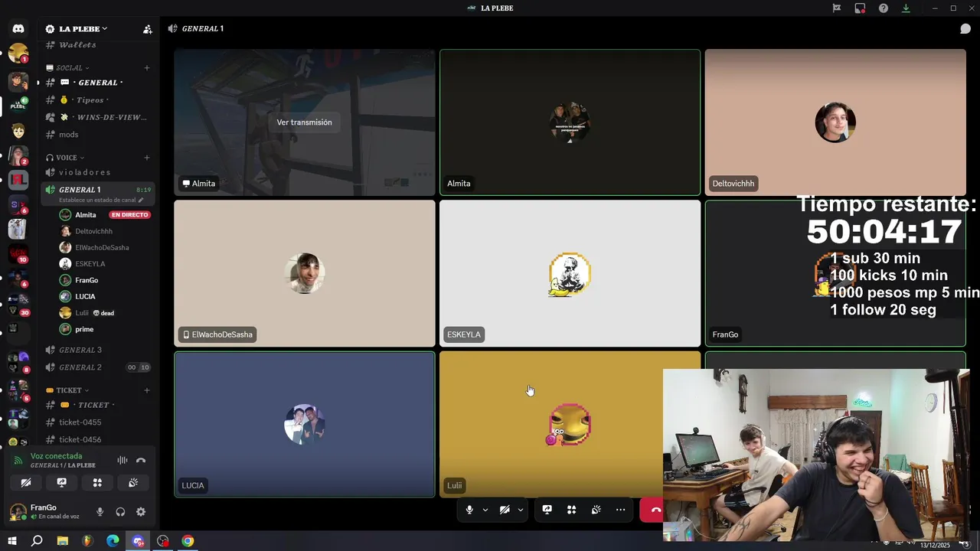The width and height of the screenshot is (980, 551).
Task: Click Ver transmisión on Almita's stream
Action: (304, 122)
